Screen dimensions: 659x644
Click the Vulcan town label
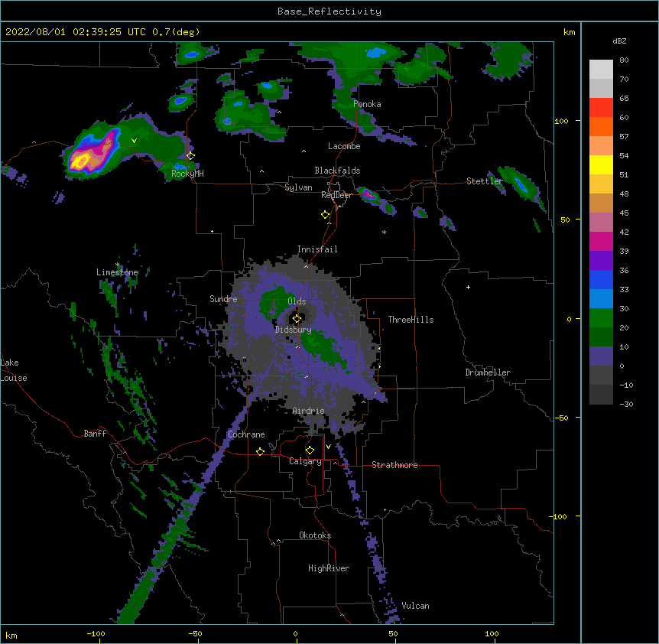point(415,606)
